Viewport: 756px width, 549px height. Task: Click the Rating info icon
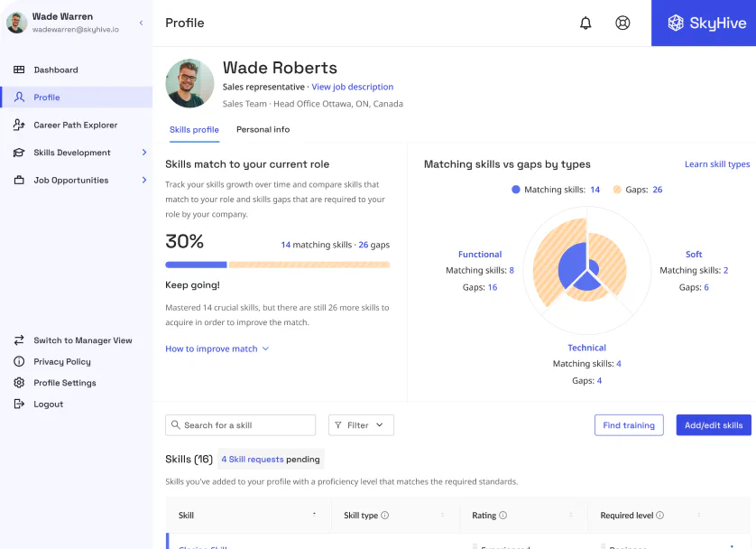[502, 516]
